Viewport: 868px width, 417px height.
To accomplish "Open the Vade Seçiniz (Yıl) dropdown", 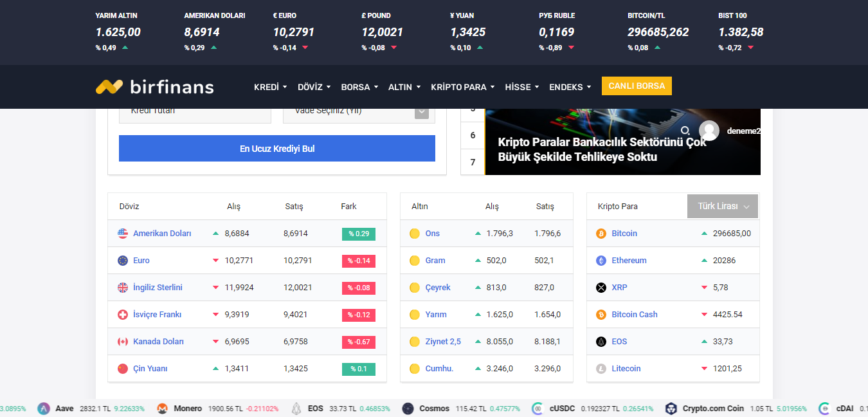I will coord(359,114).
